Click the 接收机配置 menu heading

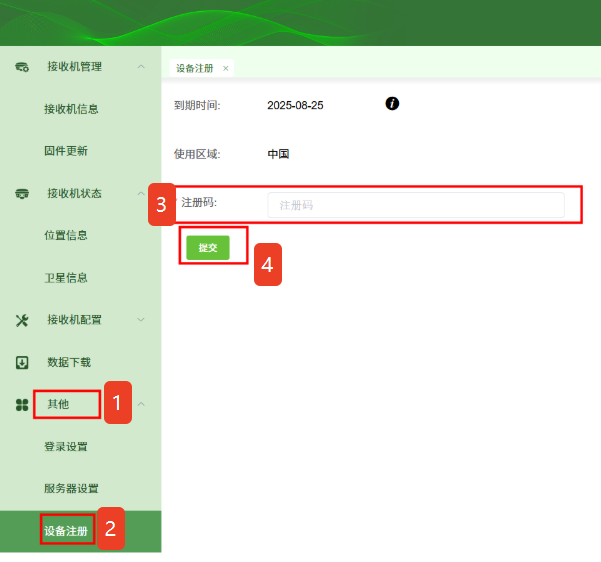[x=74, y=320]
